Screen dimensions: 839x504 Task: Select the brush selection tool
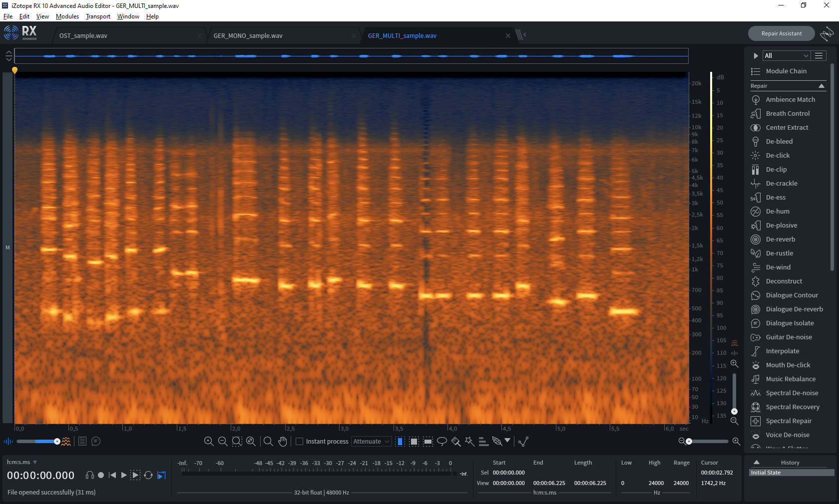[456, 442]
